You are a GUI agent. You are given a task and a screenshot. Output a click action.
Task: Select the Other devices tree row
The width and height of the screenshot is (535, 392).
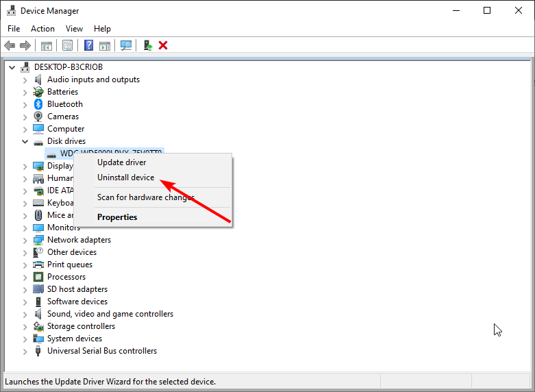tap(72, 252)
